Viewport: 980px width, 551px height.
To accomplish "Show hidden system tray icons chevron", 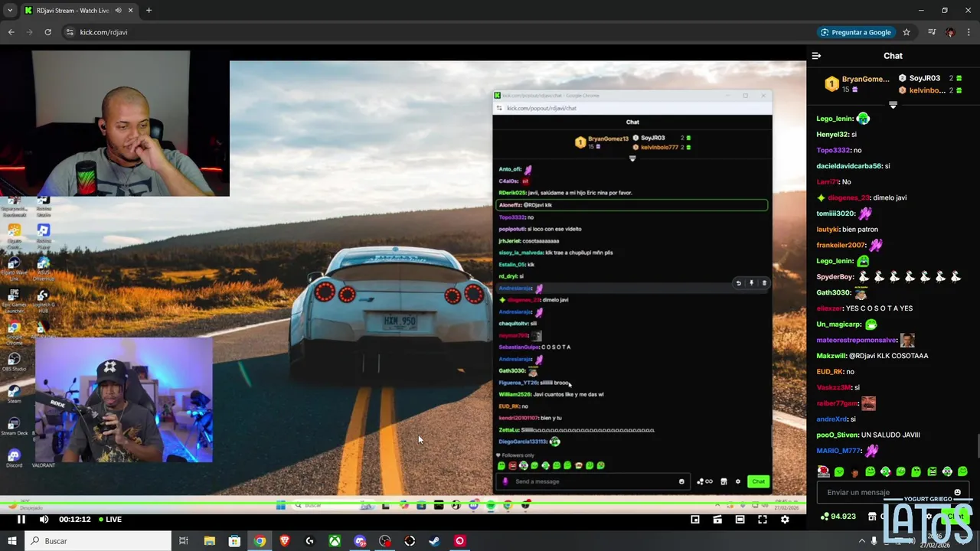I will pyautogui.click(x=861, y=541).
